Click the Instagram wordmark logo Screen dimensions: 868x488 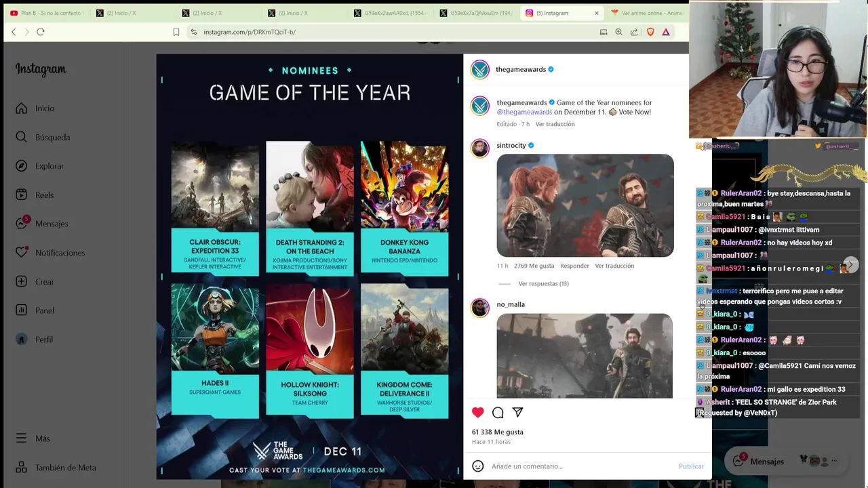41,69
